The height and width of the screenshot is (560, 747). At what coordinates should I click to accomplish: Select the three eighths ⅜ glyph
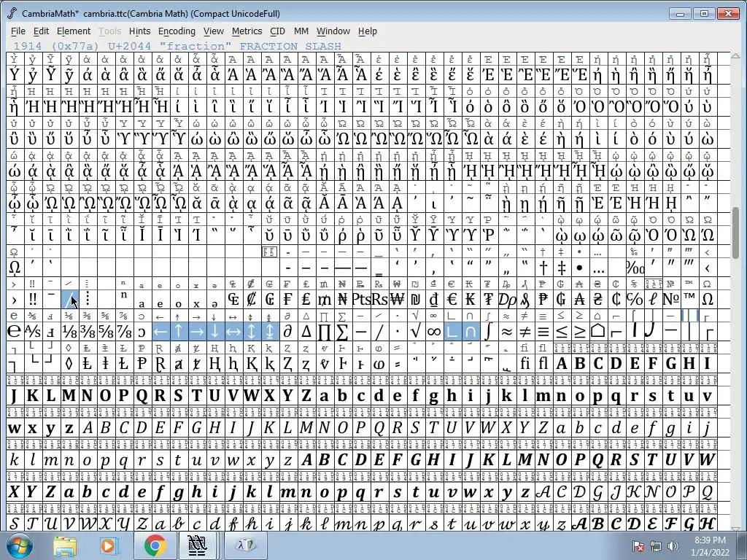point(88,332)
